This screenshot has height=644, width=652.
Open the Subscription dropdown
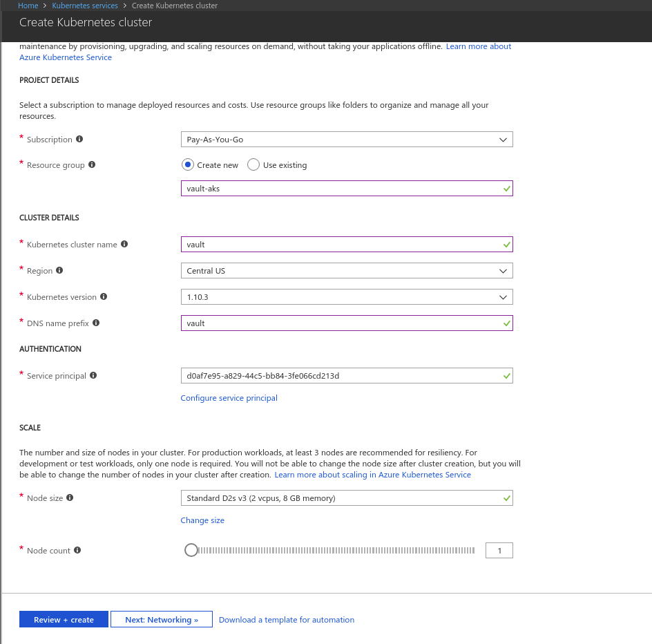[346, 140]
